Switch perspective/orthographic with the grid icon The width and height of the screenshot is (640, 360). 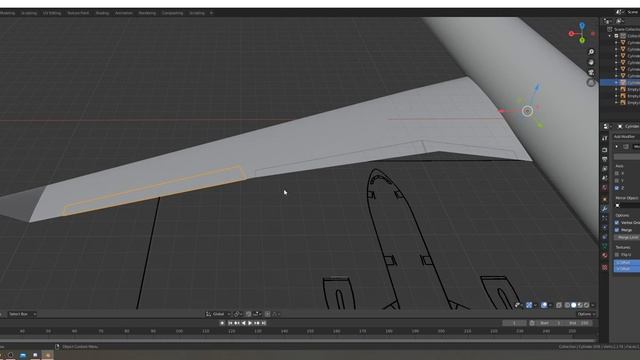click(591, 82)
